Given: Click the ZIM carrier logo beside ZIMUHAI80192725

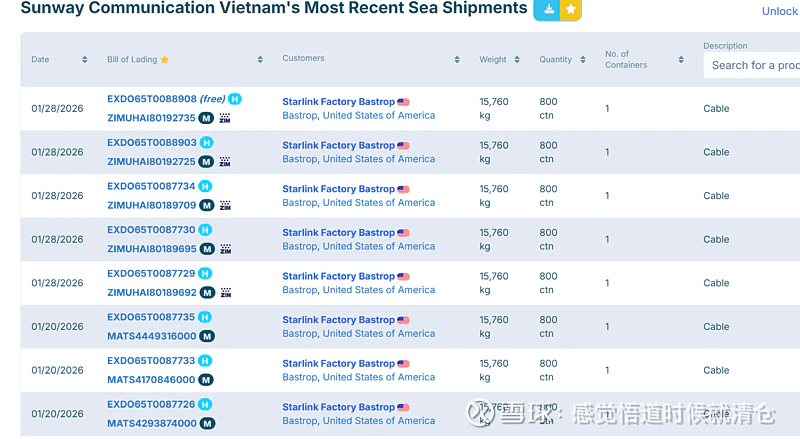Looking at the screenshot, I should [225, 161].
